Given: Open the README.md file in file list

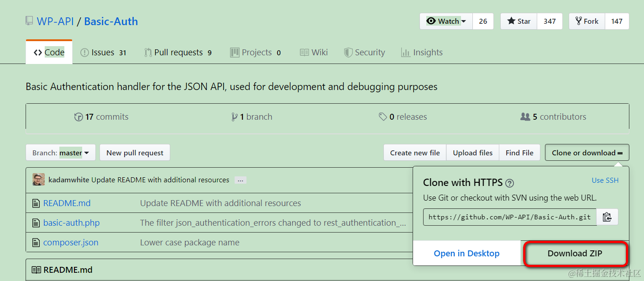Looking at the screenshot, I should click(67, 203).
